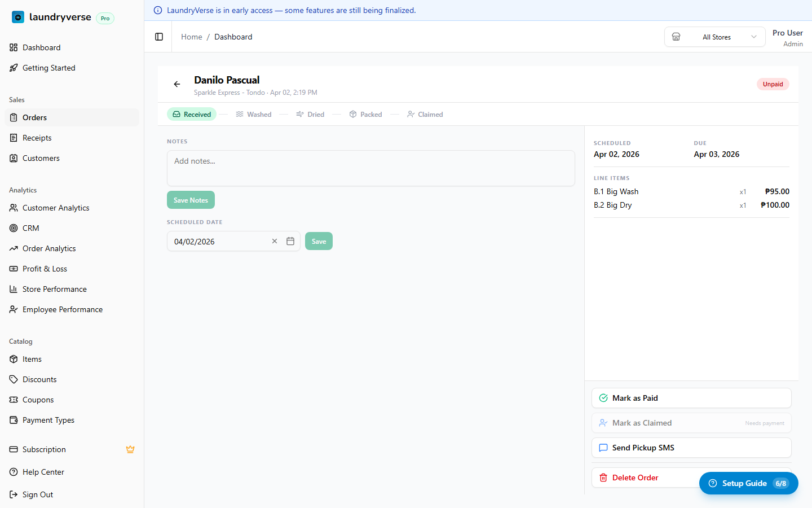Focus the Add notes text area

[x=370, y=168]
